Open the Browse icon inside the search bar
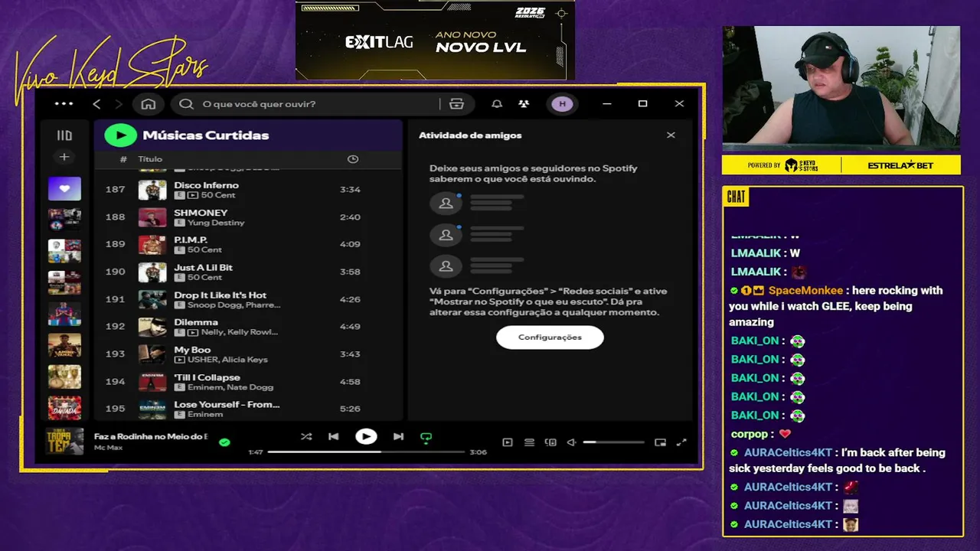The width and height of the screenshot is (980, 551). [x=457, y=104]
